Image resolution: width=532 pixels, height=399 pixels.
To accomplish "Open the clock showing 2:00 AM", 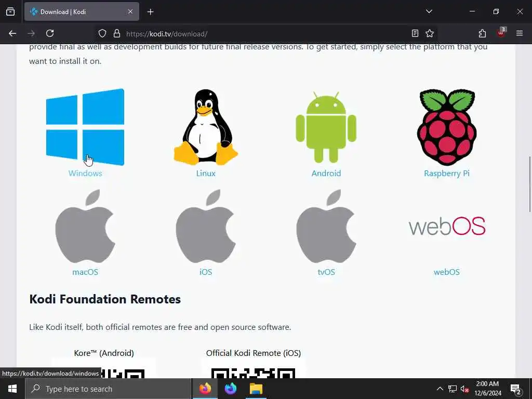I will [x=487, y=389].
